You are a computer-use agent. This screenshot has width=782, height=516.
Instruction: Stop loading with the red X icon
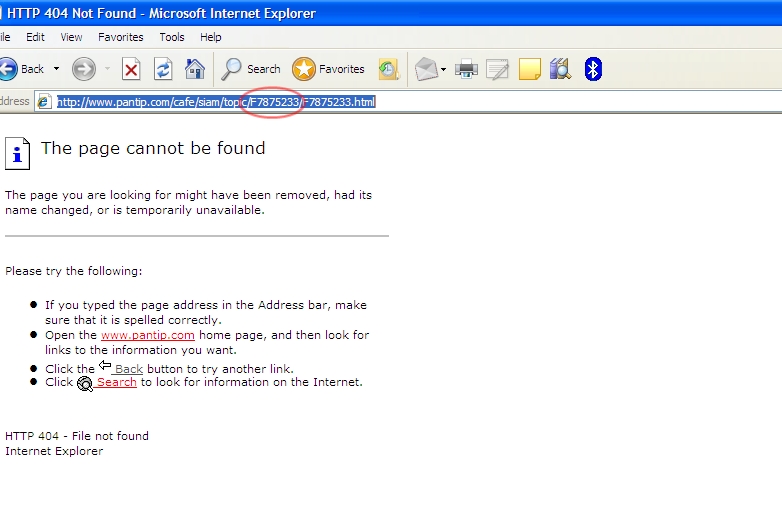pos(131,69)
